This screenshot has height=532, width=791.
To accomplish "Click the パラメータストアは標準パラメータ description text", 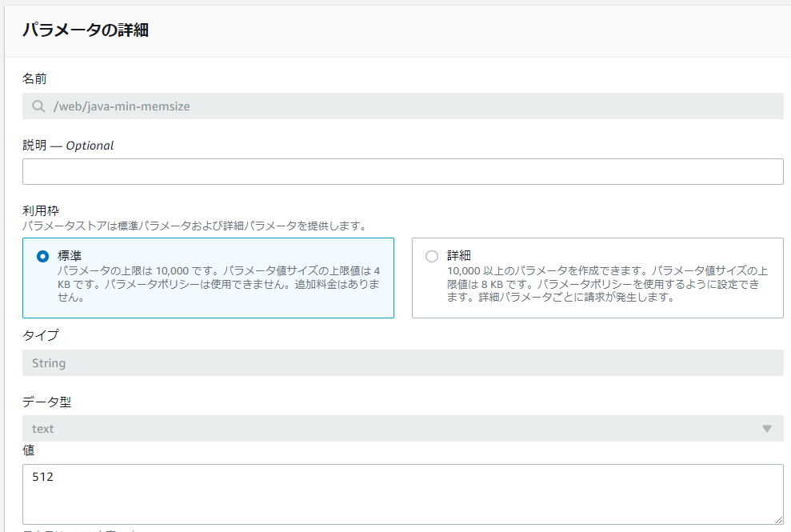I will pyautogui.click(x=194, y=226).
